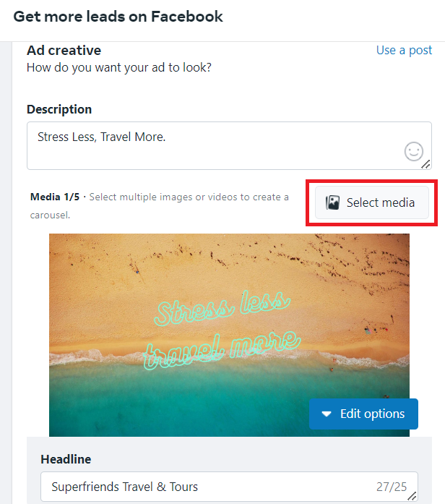Choose Select media to add images
Screen dimensions: 445x504
(x=372, y=202)
